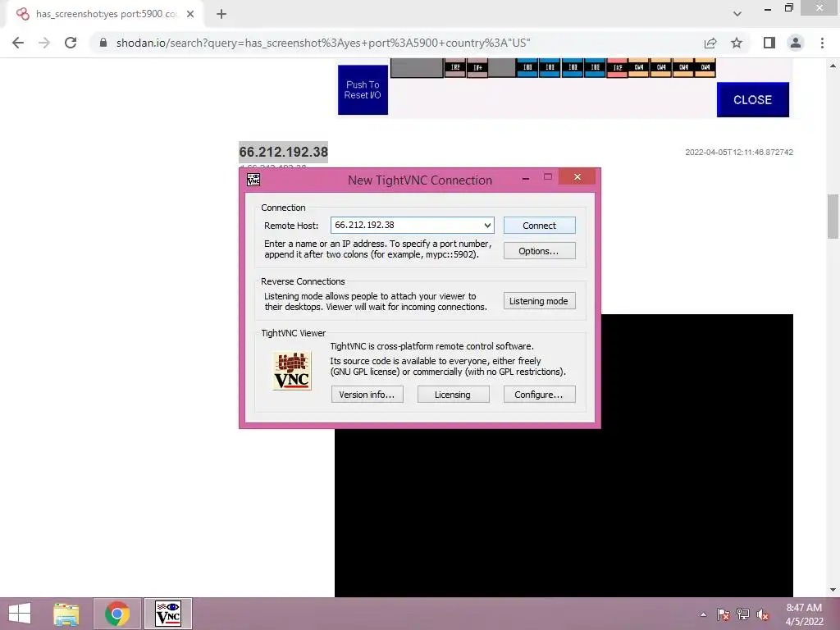The height and width of the screenshot is (630, 840).
Task: Open the Windows Start menu
Action: click(20, 614)
